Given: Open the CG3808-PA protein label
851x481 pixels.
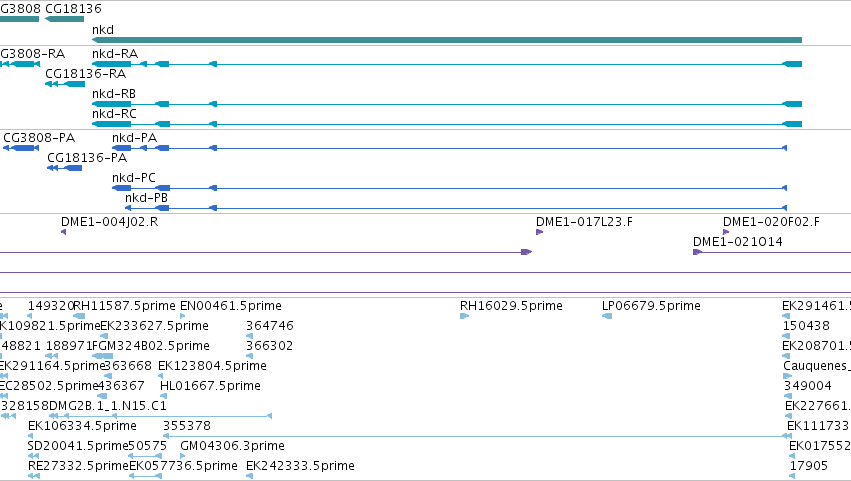Looking at the screenshot, I should (39, 138).
